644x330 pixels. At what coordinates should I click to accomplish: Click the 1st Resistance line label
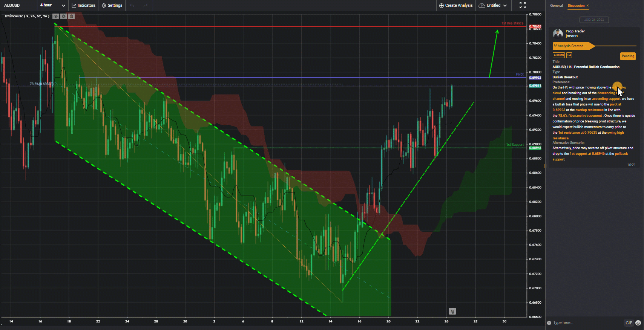tap(512, 23)
